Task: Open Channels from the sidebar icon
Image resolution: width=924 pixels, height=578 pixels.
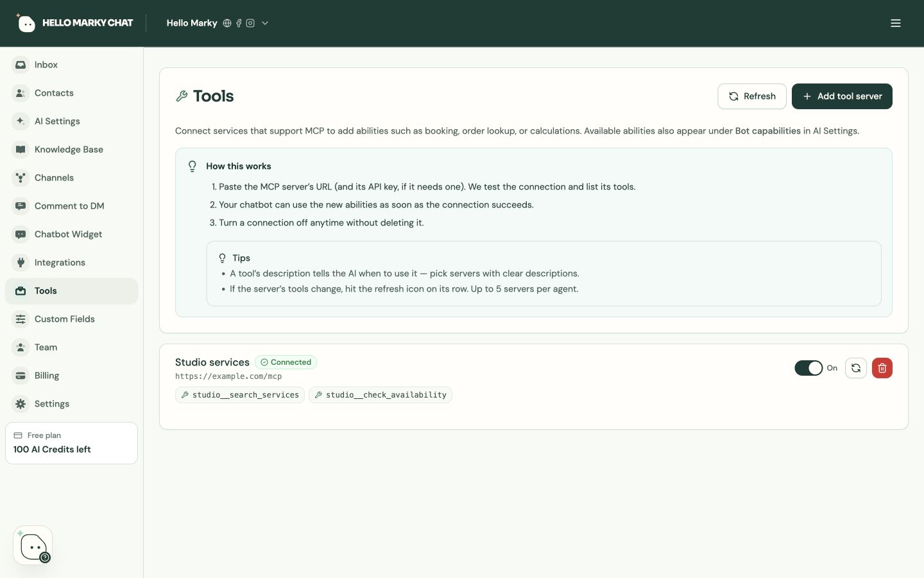Action: pos(21,178)
